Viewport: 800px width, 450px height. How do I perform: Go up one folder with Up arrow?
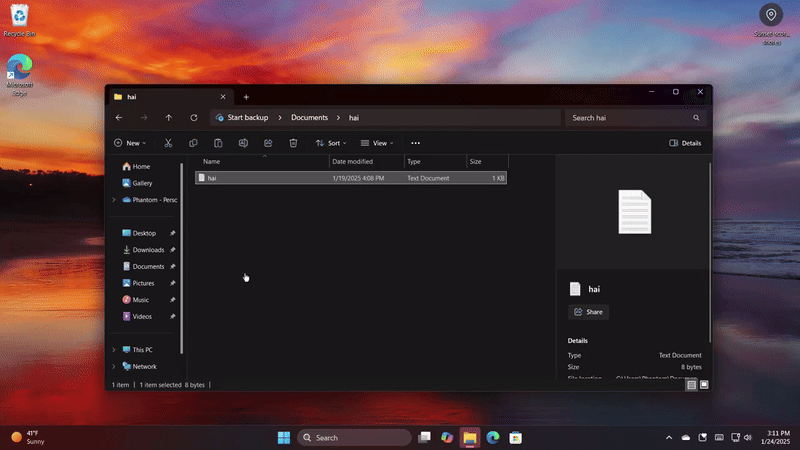coord(169,118)
